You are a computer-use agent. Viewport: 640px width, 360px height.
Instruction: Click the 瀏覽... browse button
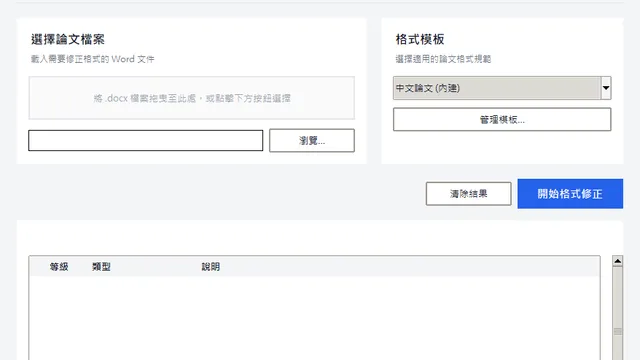click(x=312, y=140)
